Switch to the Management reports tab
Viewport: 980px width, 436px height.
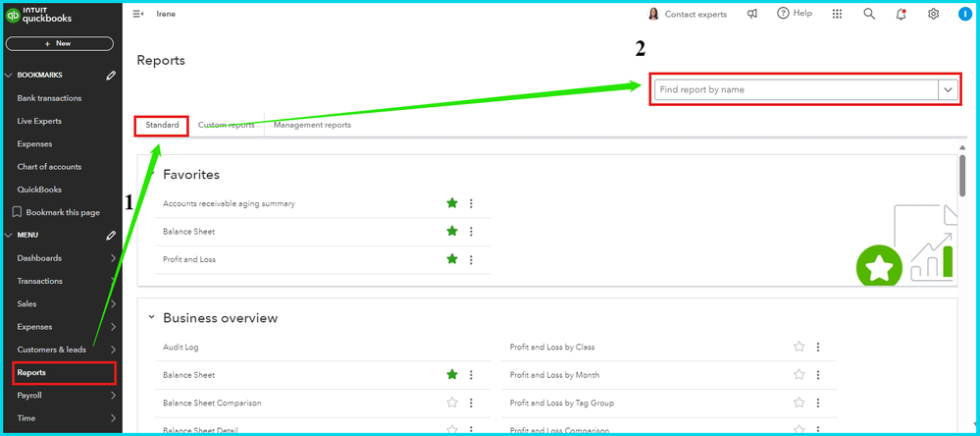312,125
